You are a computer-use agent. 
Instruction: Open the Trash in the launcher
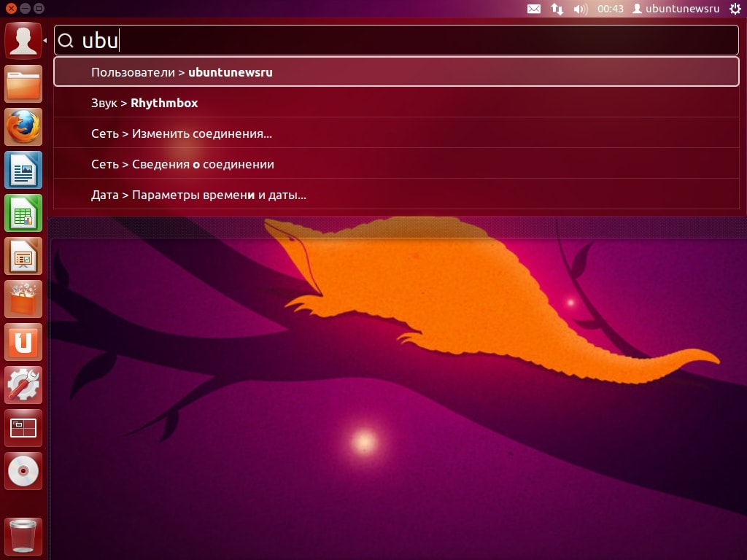tap(23, 537)
